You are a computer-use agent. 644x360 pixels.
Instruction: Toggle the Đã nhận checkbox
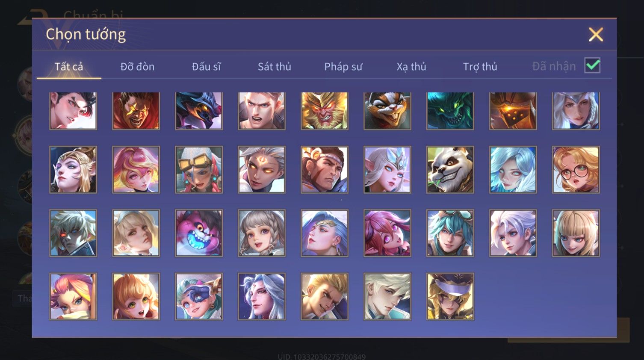[x=592, y=66]
